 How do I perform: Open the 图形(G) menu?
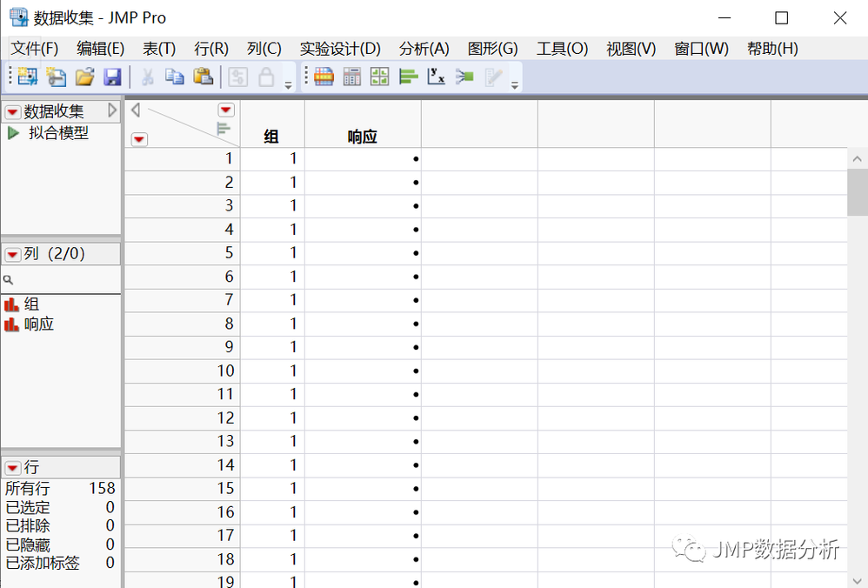[x=492, y=49]
